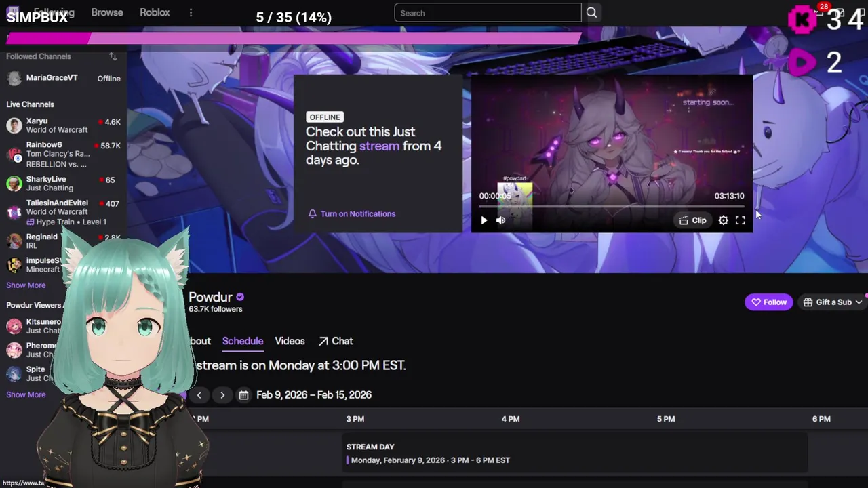Open TaliesinAndEvitel channel avatar
This screenshot has height=488, width=868.
[14, 212]
